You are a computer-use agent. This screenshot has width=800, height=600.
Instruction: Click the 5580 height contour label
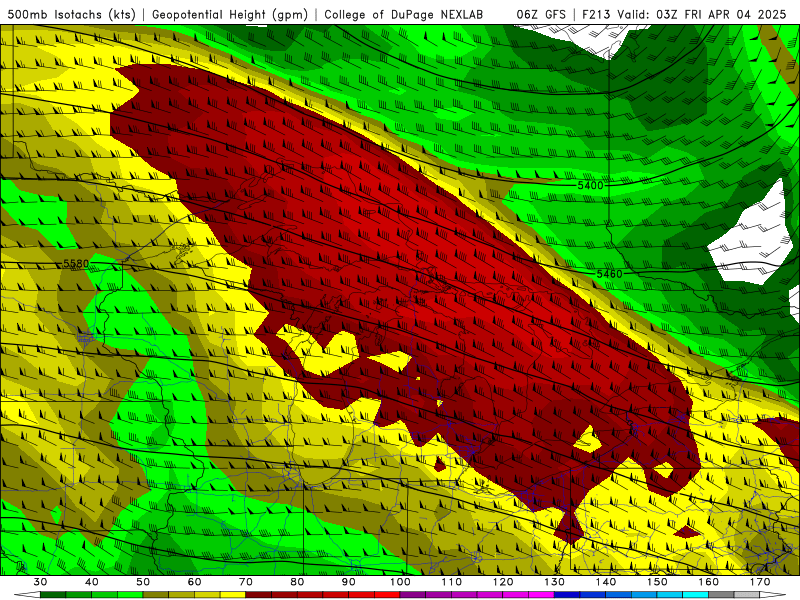(x=76, y=263)
